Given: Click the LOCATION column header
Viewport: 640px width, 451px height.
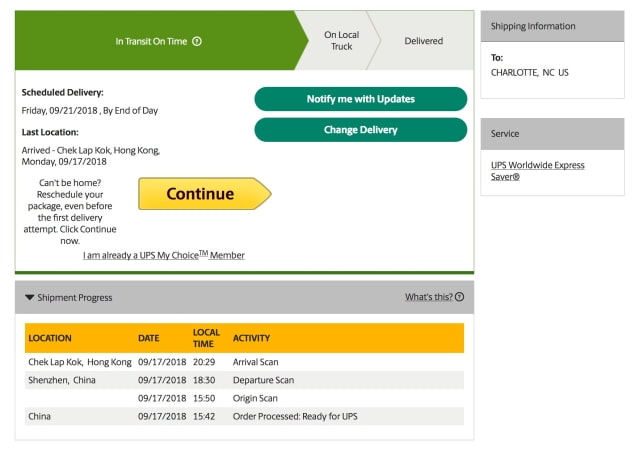Looking at the screenshot, I should click(50, 338).
